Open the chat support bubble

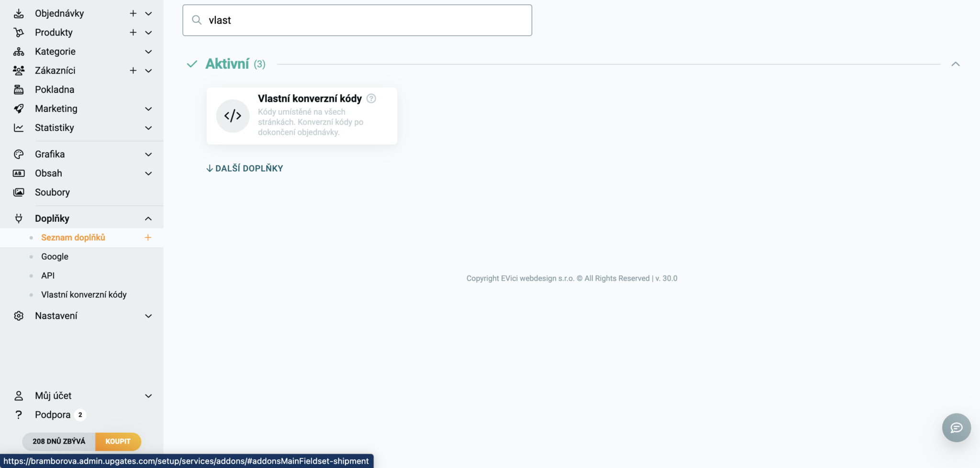(x=956, y=427)
